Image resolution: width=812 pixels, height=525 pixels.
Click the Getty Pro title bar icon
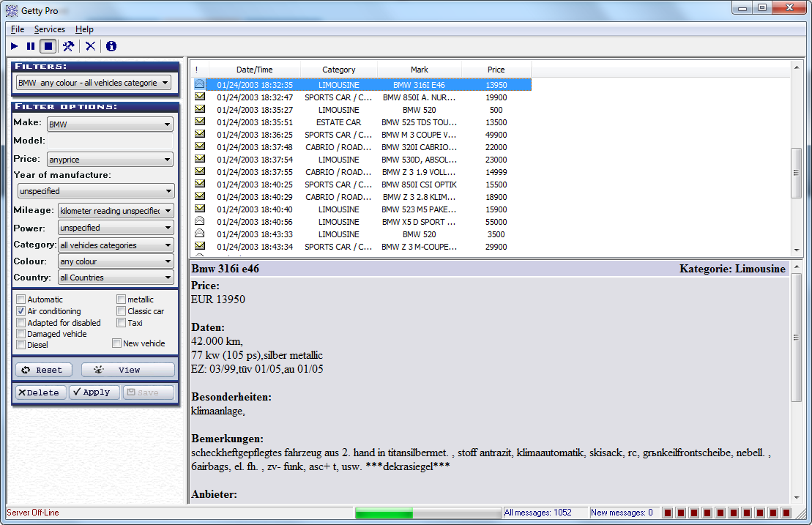(12, 10)
